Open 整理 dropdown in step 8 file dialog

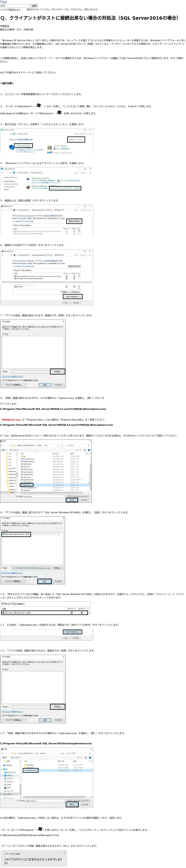(4, 450)
